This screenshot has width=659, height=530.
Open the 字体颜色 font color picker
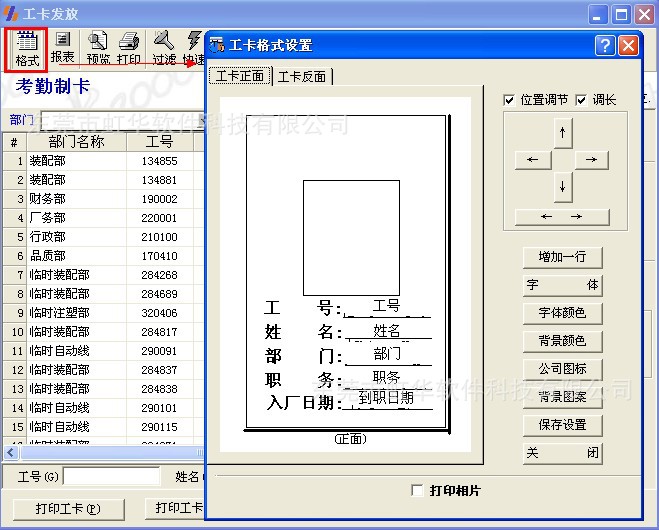[563, 313]
